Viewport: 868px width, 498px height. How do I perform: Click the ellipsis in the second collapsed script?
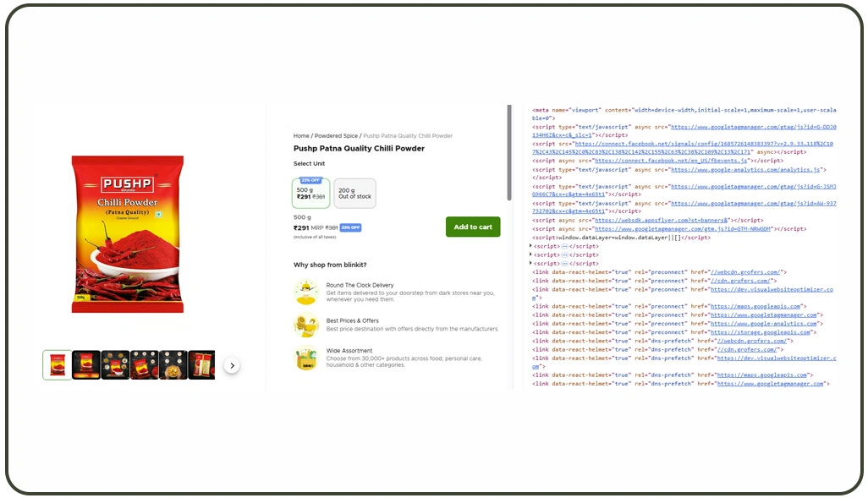[564, 255]
